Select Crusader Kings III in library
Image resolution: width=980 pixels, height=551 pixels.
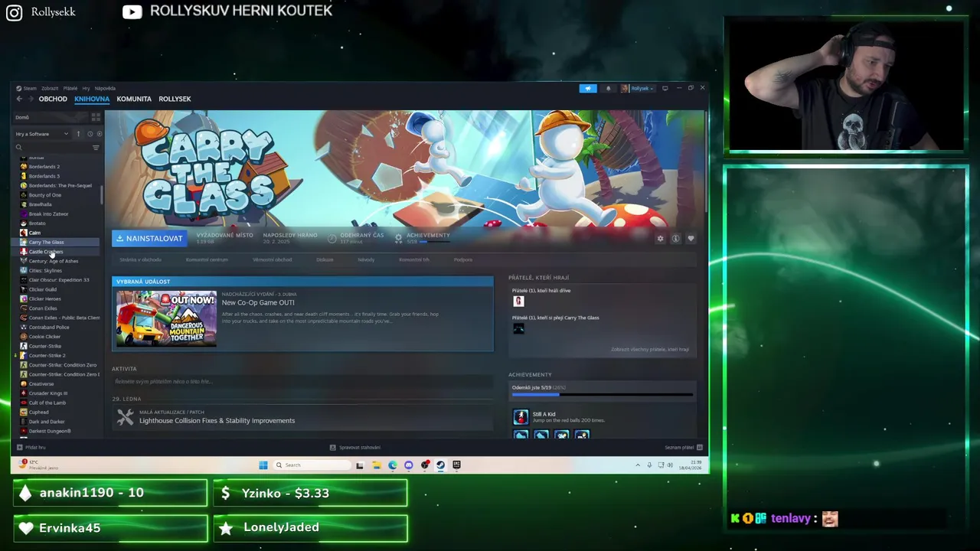47,393
